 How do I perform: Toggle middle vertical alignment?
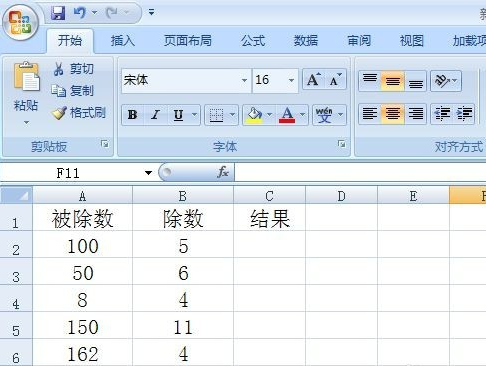393,81
